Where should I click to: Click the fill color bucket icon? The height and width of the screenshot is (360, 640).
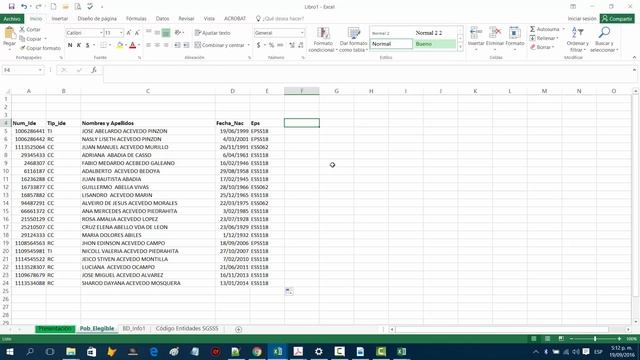coord(120,45)
